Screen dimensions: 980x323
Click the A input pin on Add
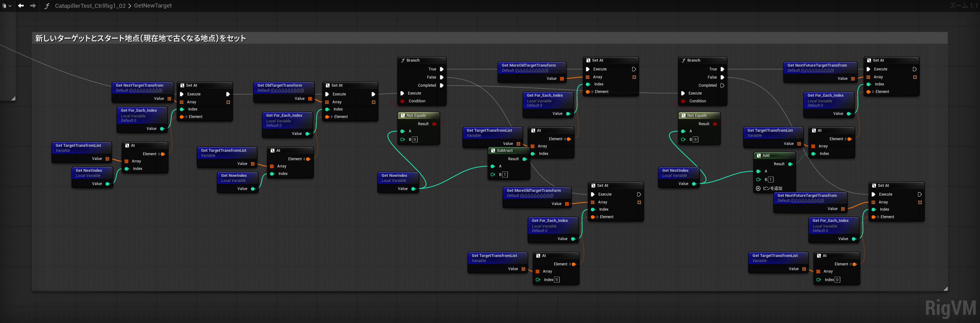[758, 172]
